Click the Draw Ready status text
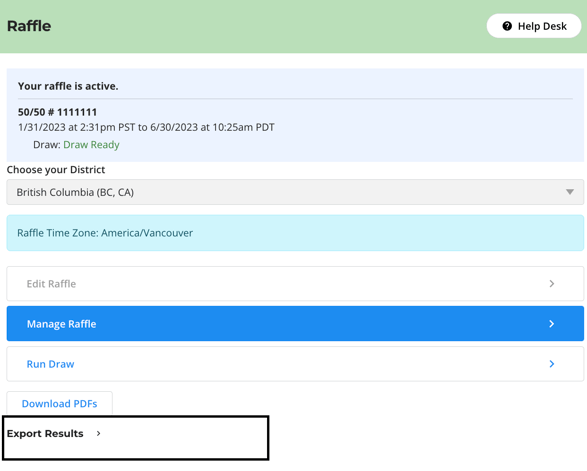The height and width of the screenshot is (471, 587). tap(91, 145)
